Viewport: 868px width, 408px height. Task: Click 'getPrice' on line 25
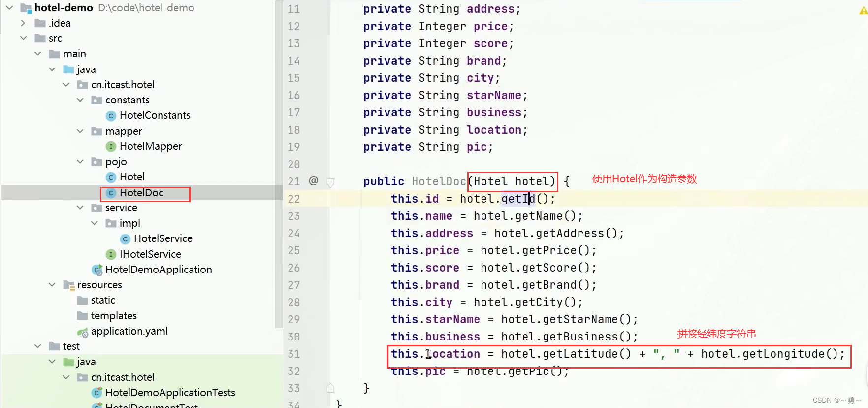pyautogui.click(x=549, y=250)
